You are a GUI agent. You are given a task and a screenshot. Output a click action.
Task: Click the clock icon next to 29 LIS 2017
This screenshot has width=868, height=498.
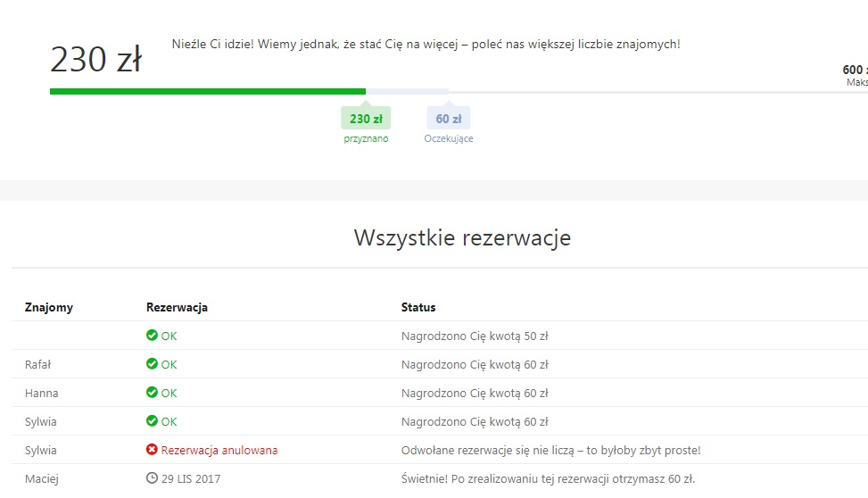click(x=152, y=477)
